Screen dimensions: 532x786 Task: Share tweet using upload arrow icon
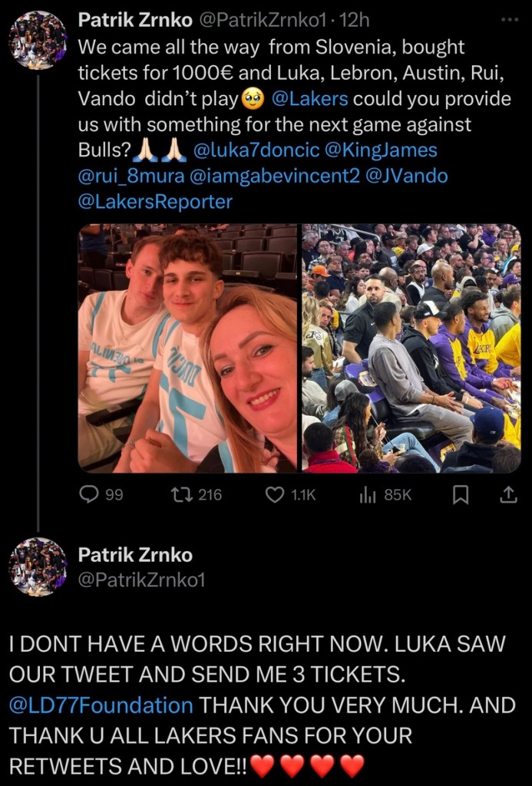click(x=508, y=495)
